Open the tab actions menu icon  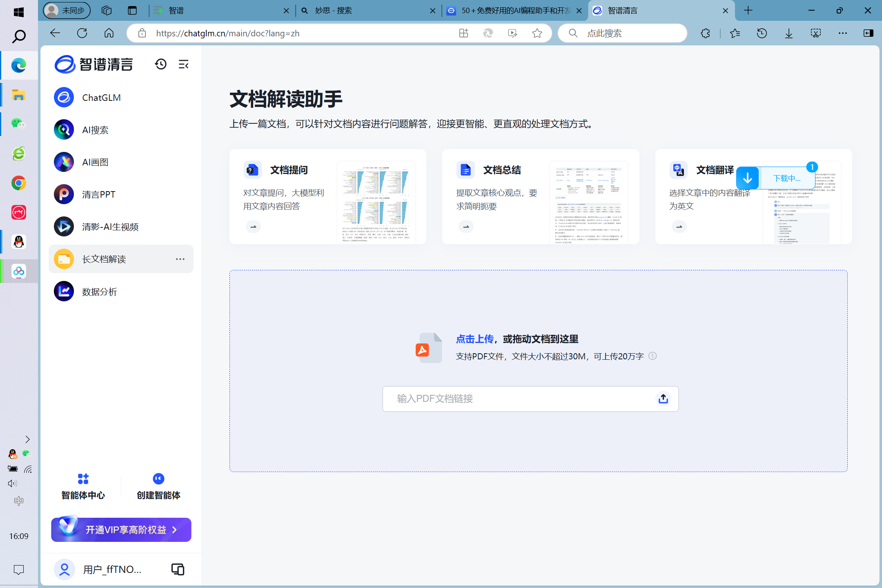click(x=132, y=11)
